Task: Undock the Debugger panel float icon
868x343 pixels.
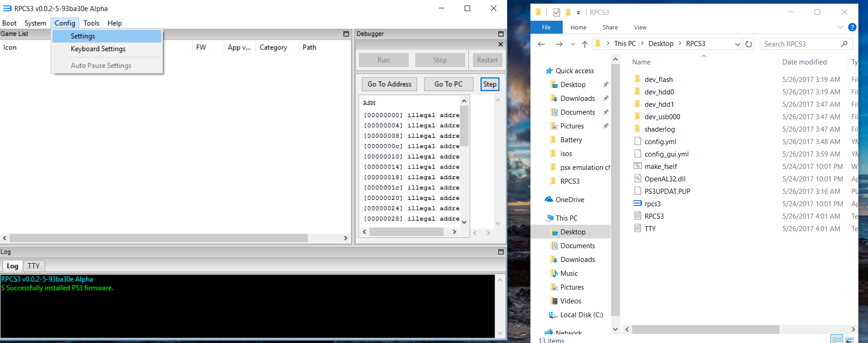Action: pos(501,34)
